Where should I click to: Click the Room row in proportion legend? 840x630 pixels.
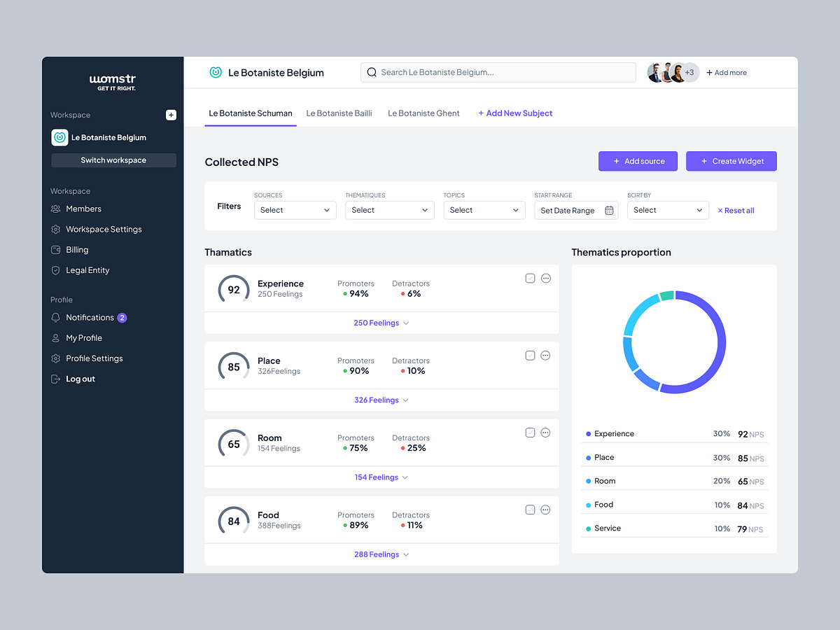point(674,481)
